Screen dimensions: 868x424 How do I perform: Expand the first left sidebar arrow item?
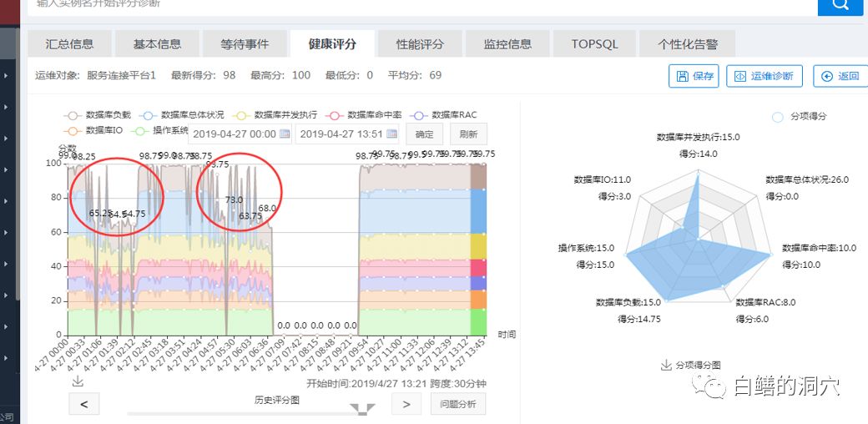click(6, 76)
